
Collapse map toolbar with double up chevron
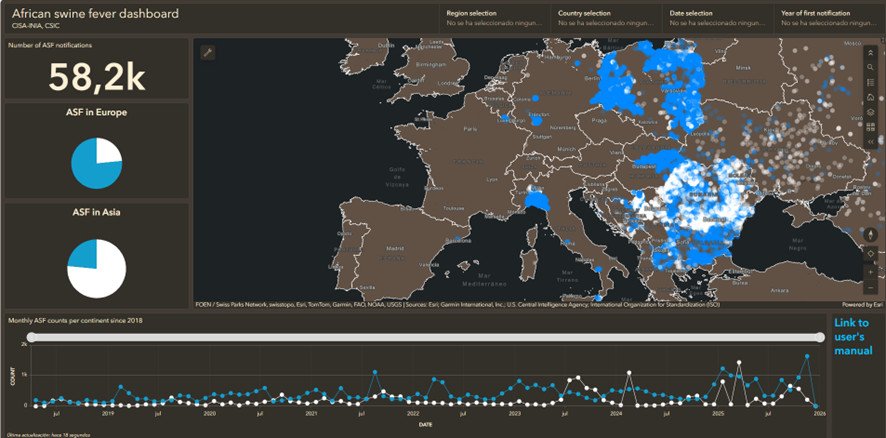pos(871,52)
